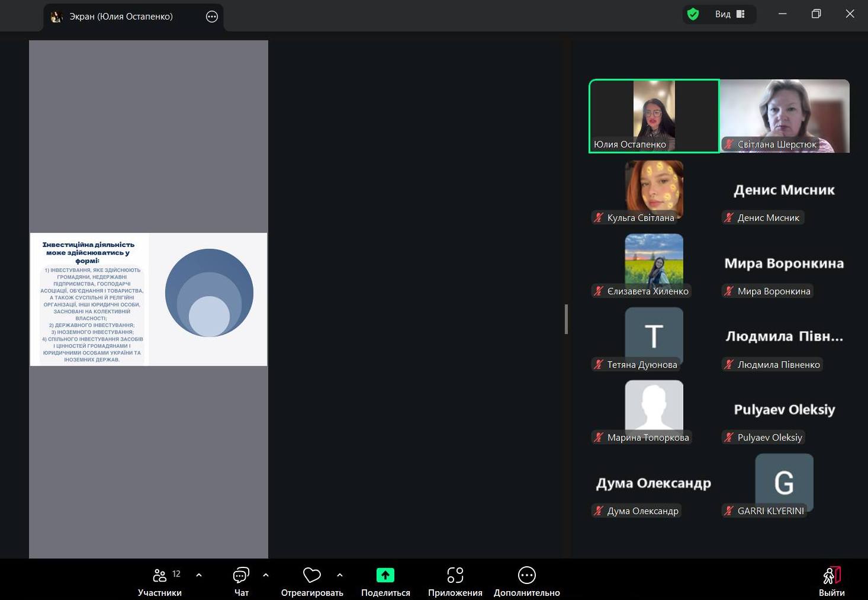Open the More options ellipsis in toolbar
Image resolution: width=868 pixels, height=600 pixels.
pyautogui.click(x=526, y=575)
